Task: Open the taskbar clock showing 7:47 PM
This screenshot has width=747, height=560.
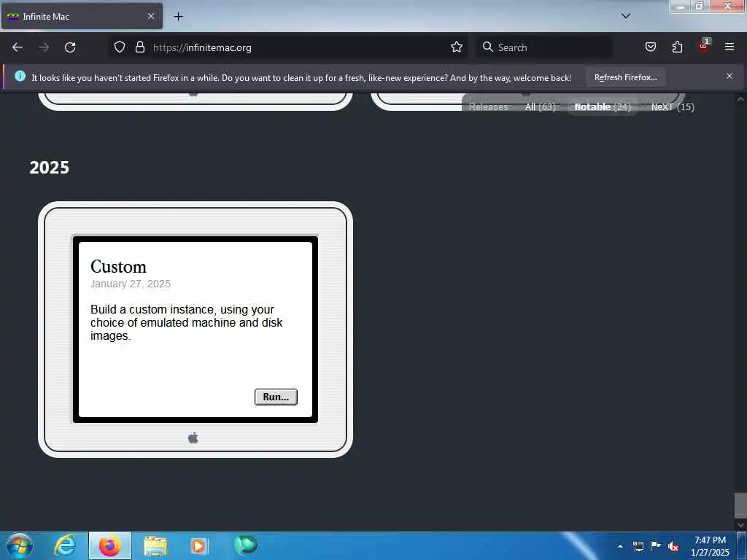Action: click(710, 545)
